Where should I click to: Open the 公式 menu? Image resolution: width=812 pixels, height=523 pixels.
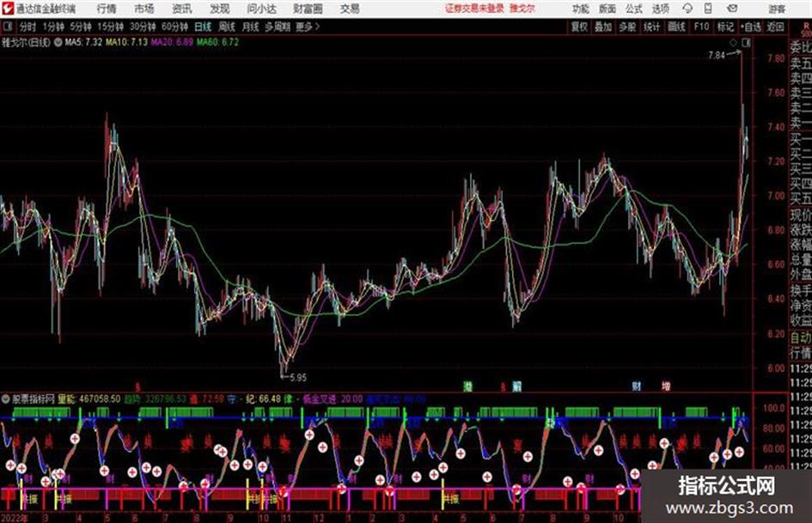[634, 9]
